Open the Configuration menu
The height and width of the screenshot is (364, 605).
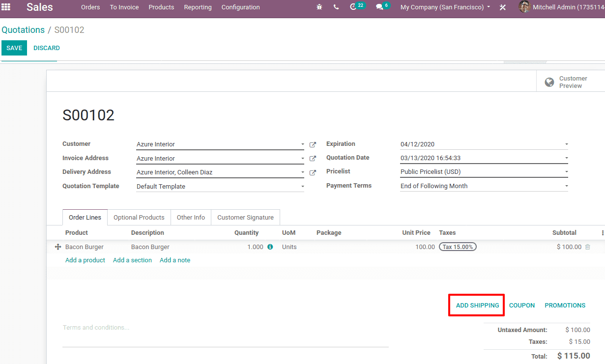241,7
